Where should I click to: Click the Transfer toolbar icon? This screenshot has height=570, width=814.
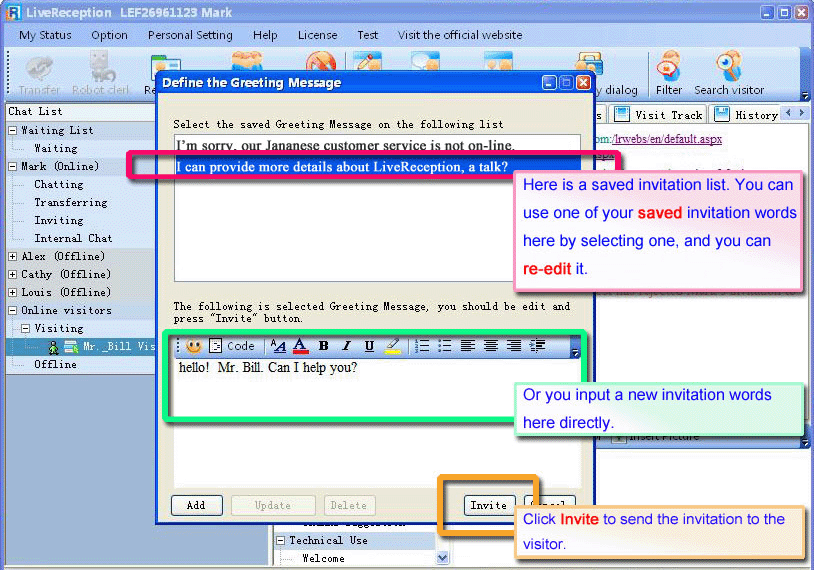coord(39,74)
